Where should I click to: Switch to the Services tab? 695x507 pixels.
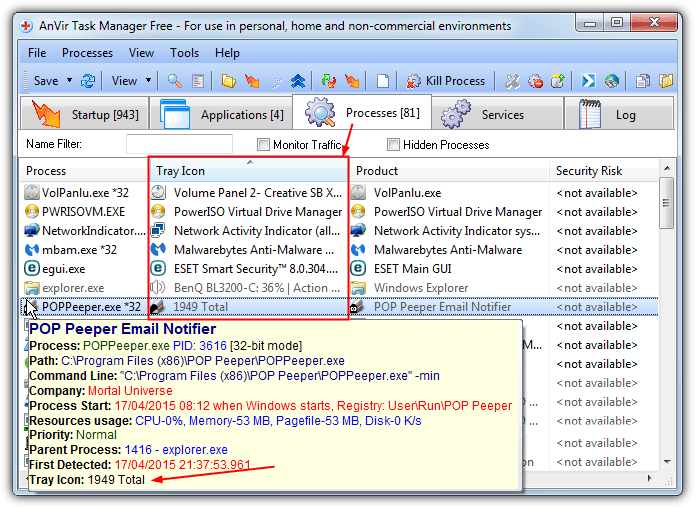tap(502, 115)
